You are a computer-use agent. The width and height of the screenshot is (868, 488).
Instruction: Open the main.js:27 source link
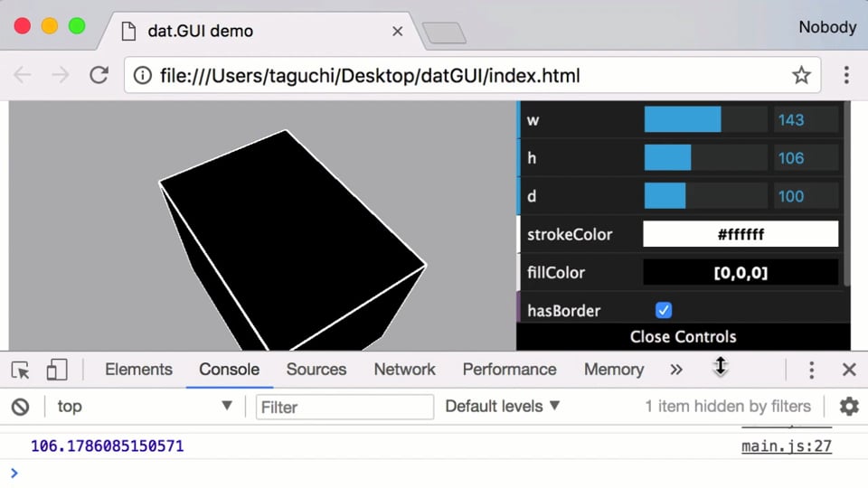point(786,446)
